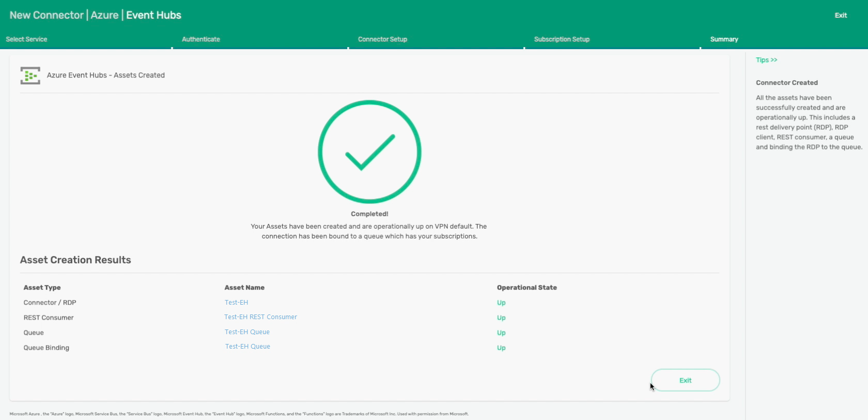Click Event Hubs in the header breadcrumb
Screen dimensions: 868x420
click(153, 16)
